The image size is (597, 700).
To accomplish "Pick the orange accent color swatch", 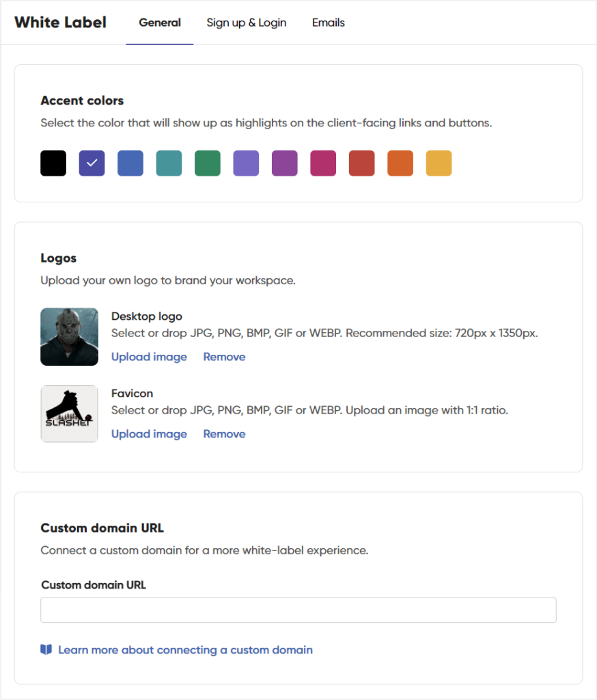I will [x=400, y=163].
